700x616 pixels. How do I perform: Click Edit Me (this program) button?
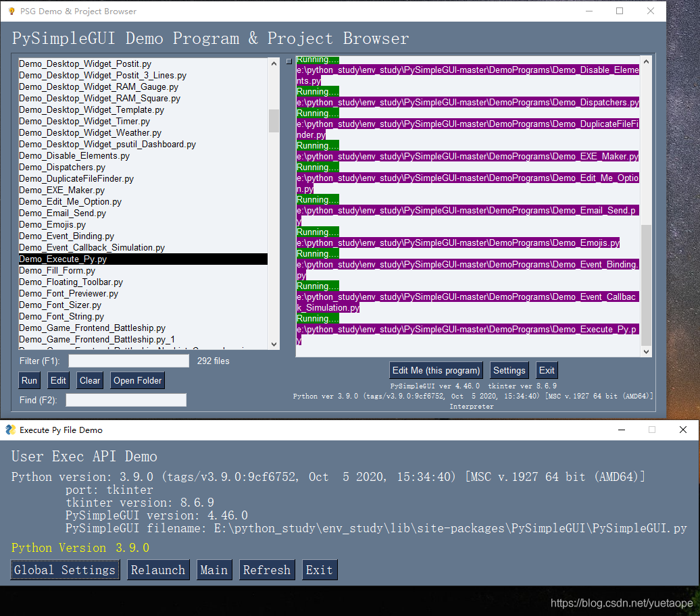[436, 370]
